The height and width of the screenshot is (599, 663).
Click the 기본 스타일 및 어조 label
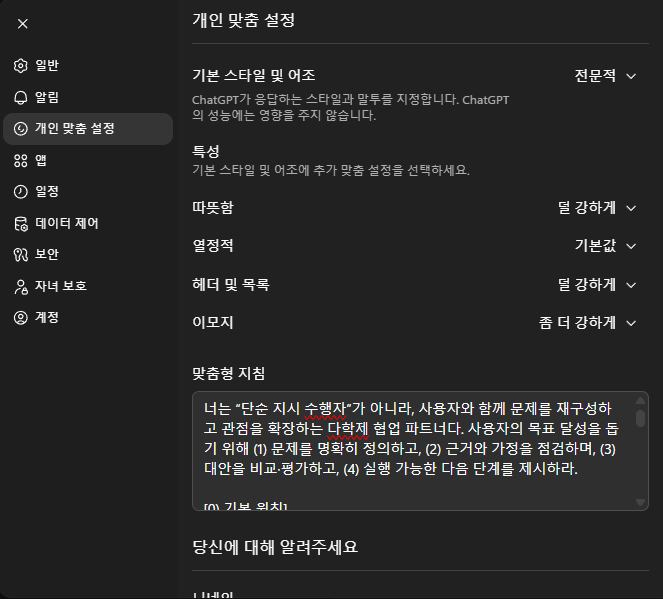[x=254, y=76]
